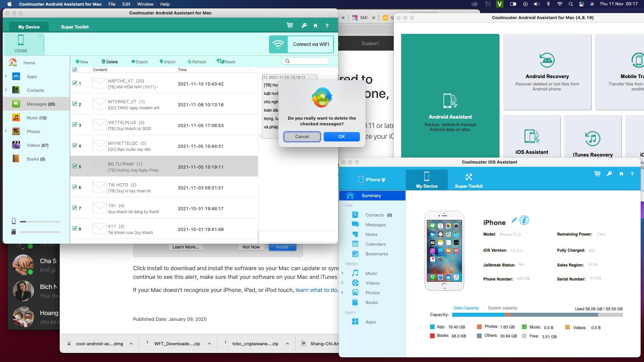Image resolution: width=644 pixels, height=362 pixels.
Task: Click the Messages icon in sidebar
Action: 16,104
